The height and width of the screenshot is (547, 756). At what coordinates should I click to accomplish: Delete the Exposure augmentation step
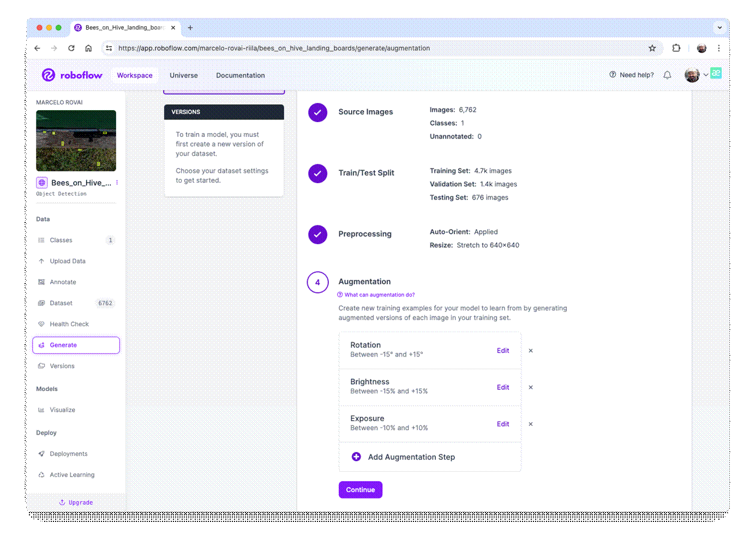click(531, 424)
